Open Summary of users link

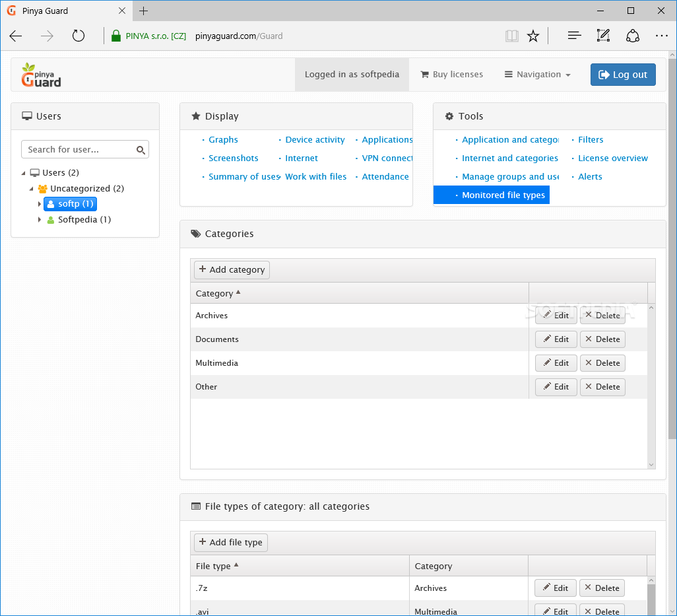coord(244,177)
